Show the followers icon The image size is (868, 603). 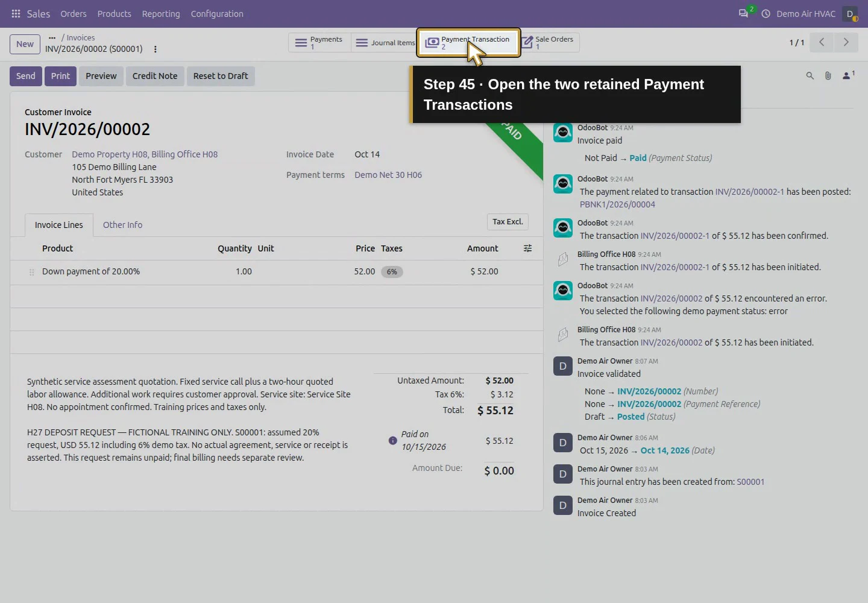848,75
